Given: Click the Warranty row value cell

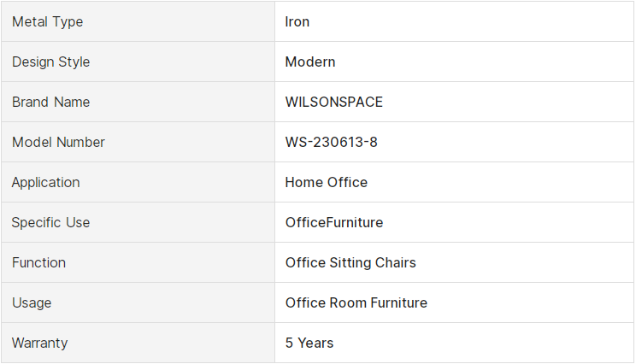Looking at the screenshot, I should [454, 343].
